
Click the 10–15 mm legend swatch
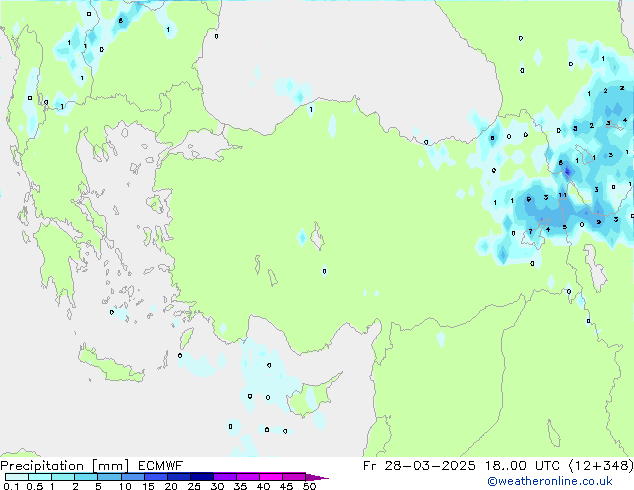132,477
